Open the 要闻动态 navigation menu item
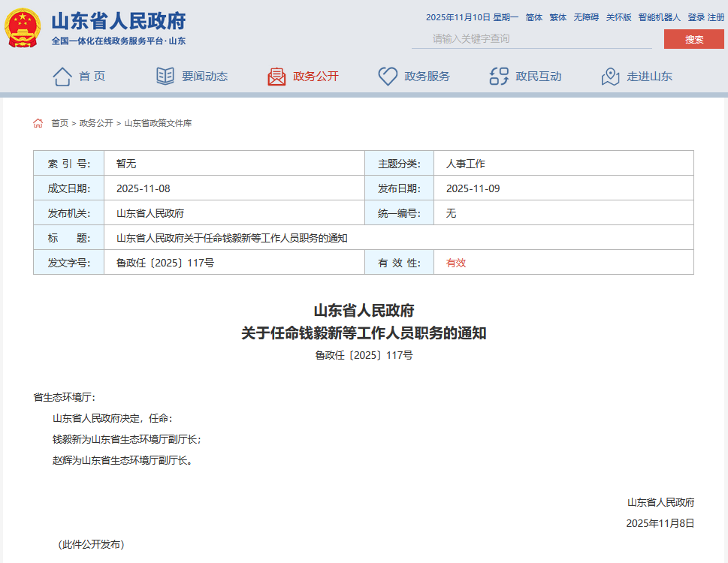 coord(204,76)
